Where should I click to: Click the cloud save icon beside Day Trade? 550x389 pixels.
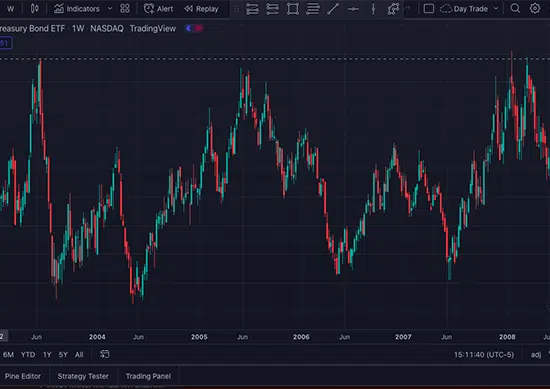coord(445,9)
